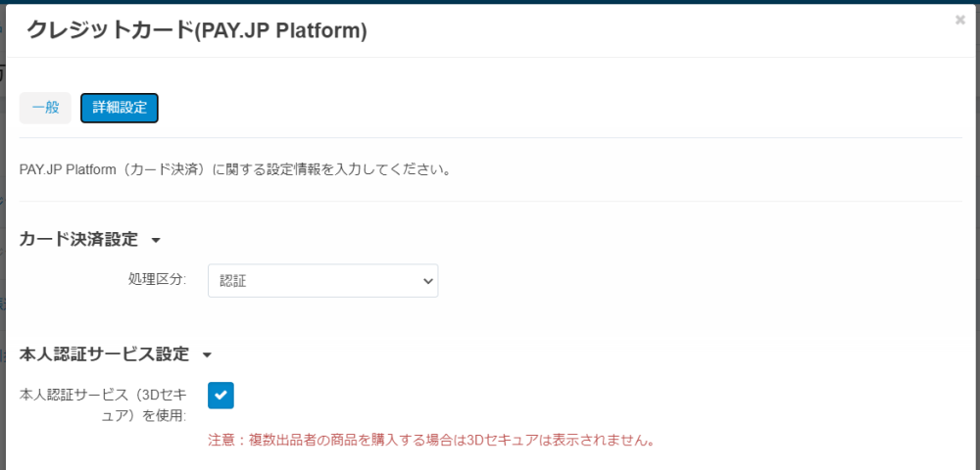
Task: Collapse section using 本人認証サービス設定 caret arrow
Action: point(207,354)
